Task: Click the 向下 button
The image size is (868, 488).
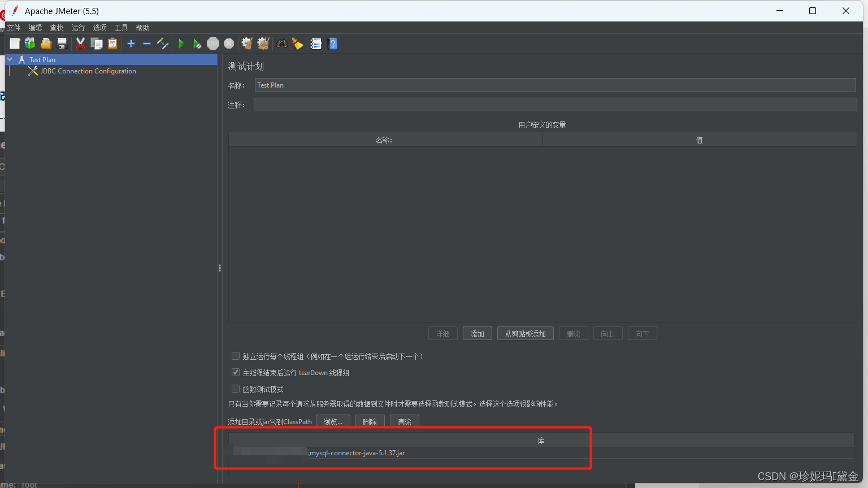Action: click(x=643, y=334)
